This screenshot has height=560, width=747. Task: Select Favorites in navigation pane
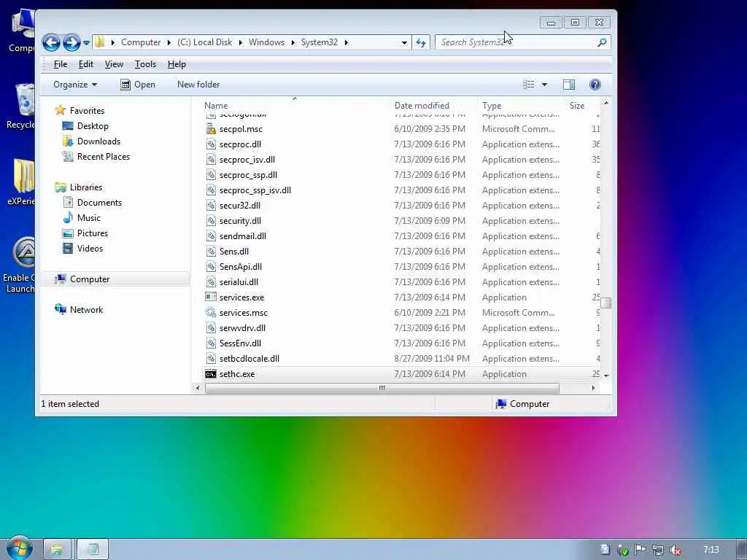point(87,111)
